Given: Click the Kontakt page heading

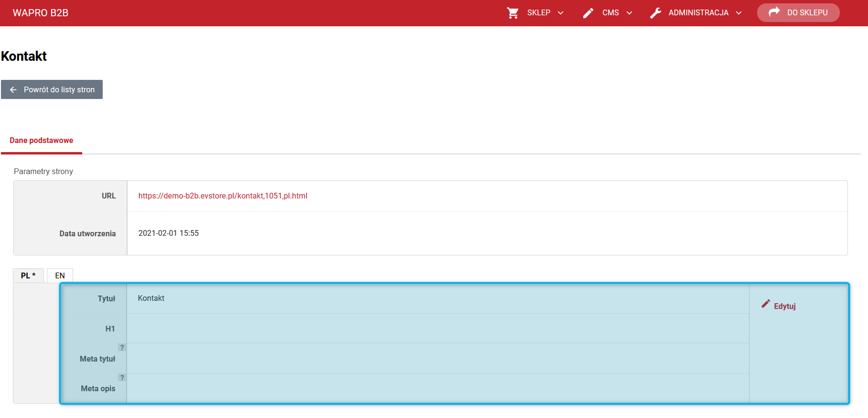Looking at the screenshot, I should coord(24,56).
